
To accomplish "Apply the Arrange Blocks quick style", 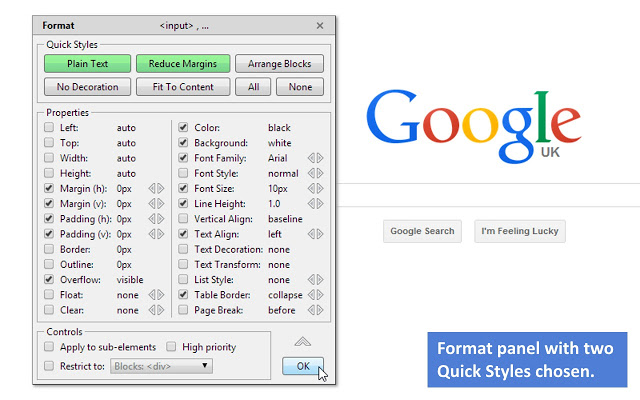I will coord(280,64).
